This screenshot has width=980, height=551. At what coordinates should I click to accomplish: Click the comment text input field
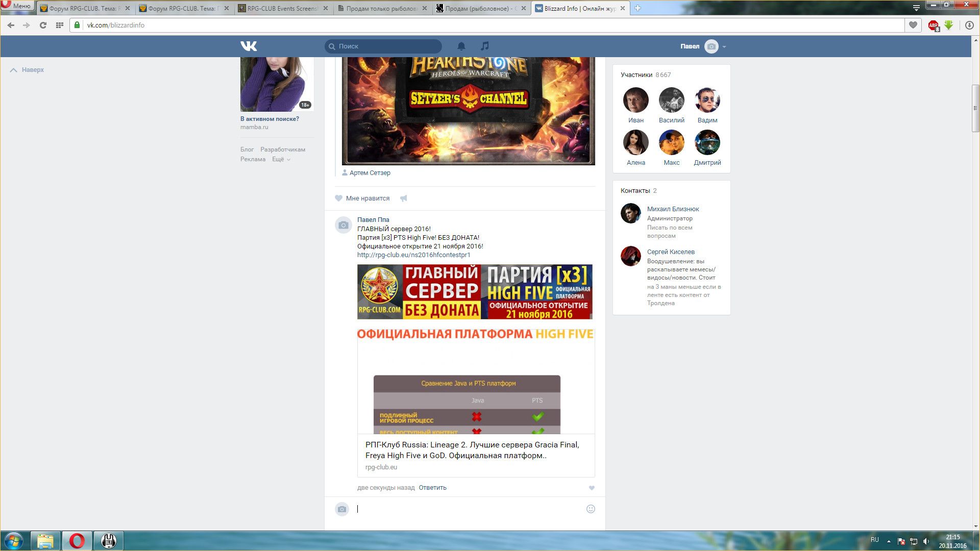click(x=469, y=509)
